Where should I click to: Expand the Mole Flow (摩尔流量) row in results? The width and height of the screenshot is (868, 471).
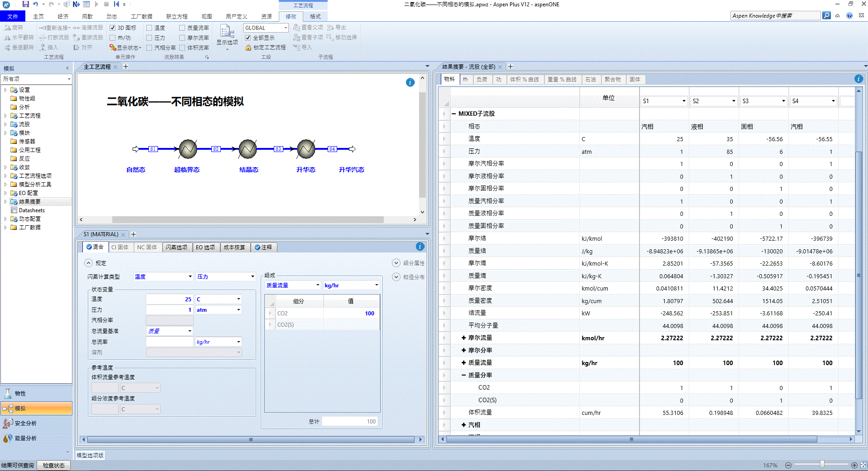463,338
